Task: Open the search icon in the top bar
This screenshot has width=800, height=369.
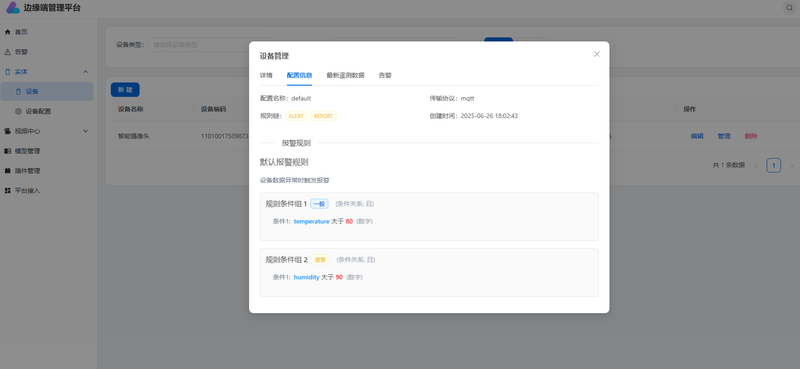Action: pos(790,8)
